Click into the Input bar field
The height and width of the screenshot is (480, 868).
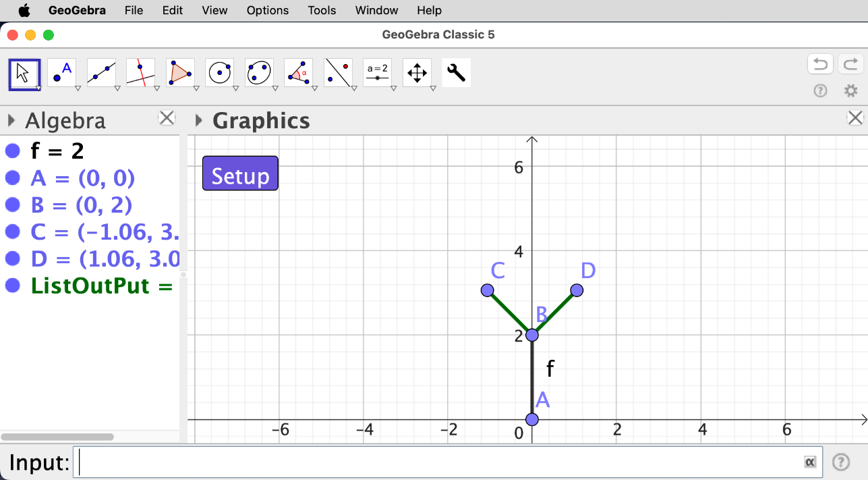coord(438,462)
